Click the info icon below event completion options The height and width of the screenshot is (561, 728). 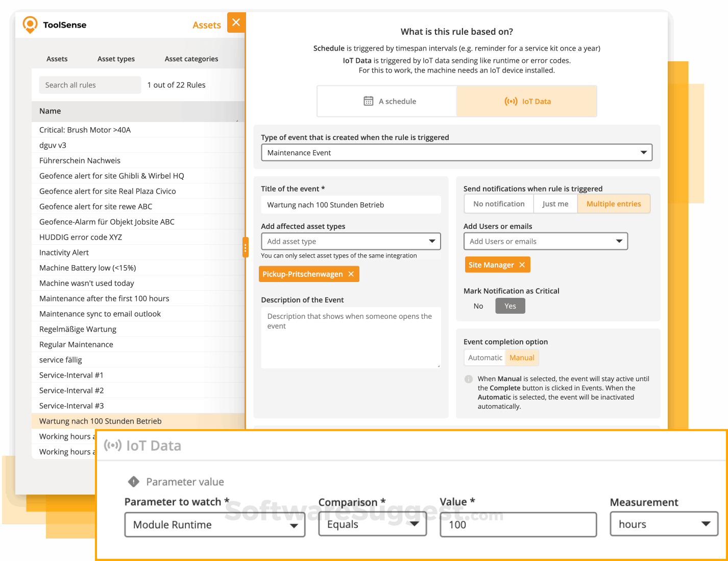tap(469, 379)
